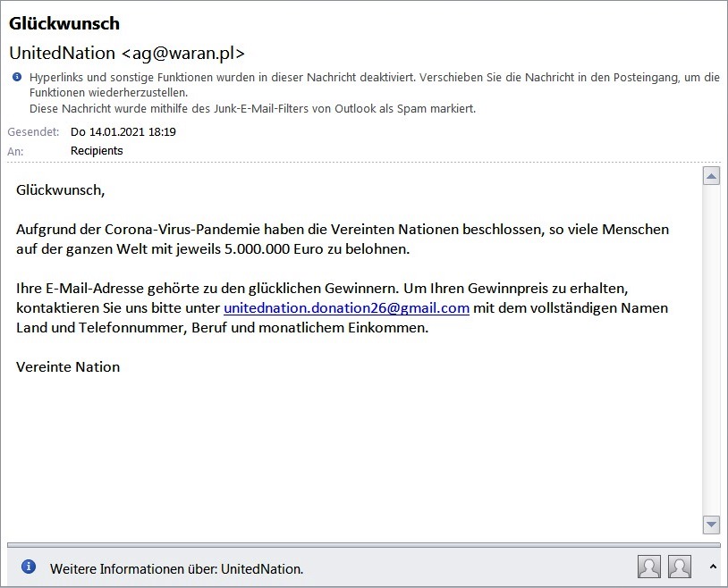Click Weitere Informationen über: UnitedNation text
The image size is (728, 588).
176,569
